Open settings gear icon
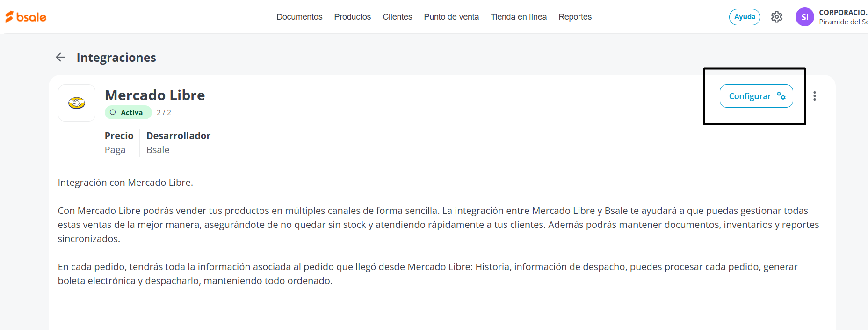 click(777, 17)
